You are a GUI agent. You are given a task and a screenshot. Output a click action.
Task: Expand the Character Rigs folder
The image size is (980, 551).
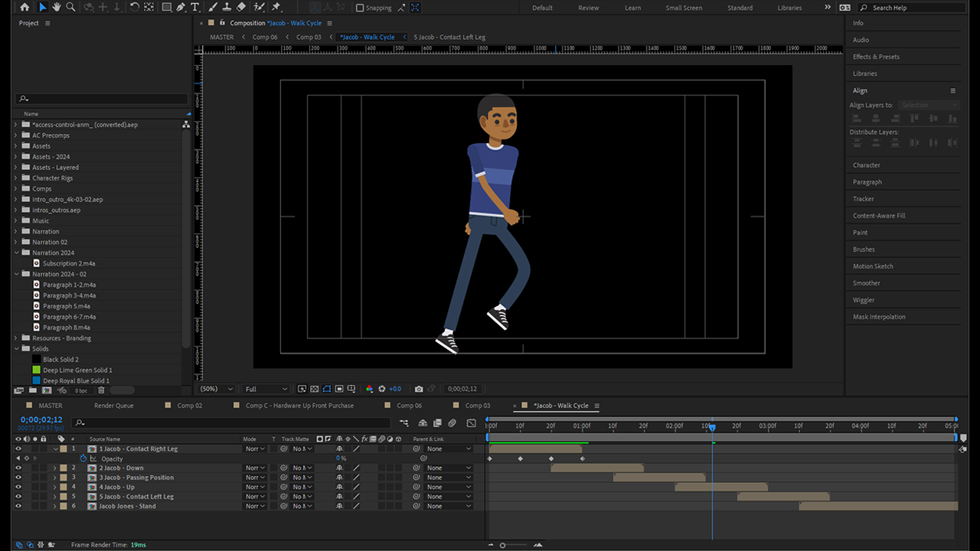(16, 178)
